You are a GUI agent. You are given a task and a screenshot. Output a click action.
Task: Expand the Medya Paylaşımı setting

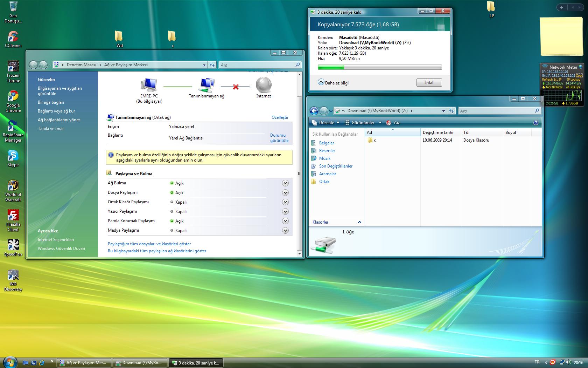point(285,231)
